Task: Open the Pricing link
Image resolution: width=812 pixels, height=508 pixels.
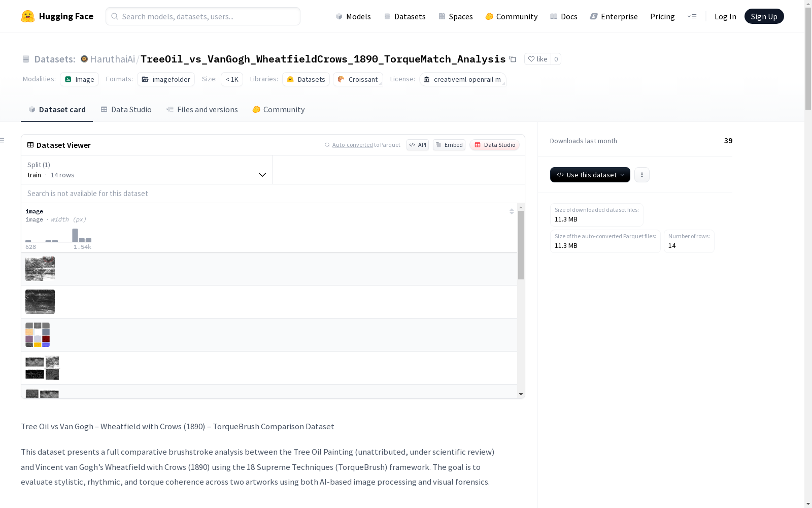Action: [x=662, y=16]
